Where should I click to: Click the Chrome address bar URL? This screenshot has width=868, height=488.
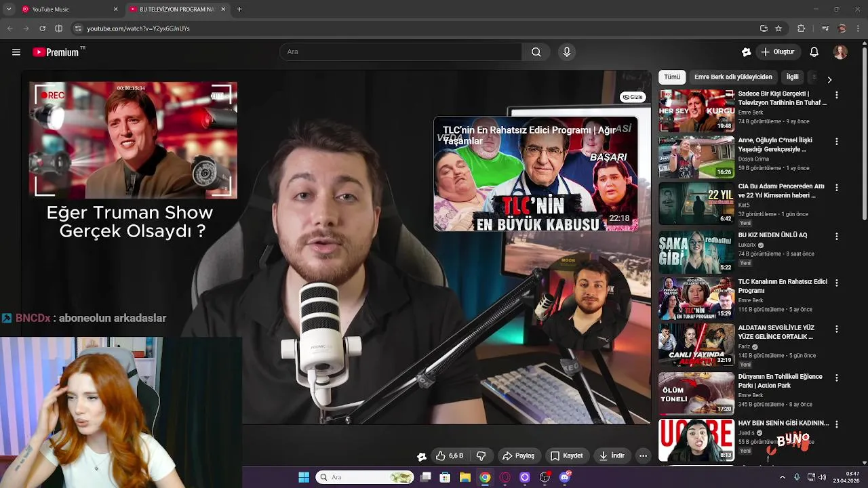[x=138, y=28]
